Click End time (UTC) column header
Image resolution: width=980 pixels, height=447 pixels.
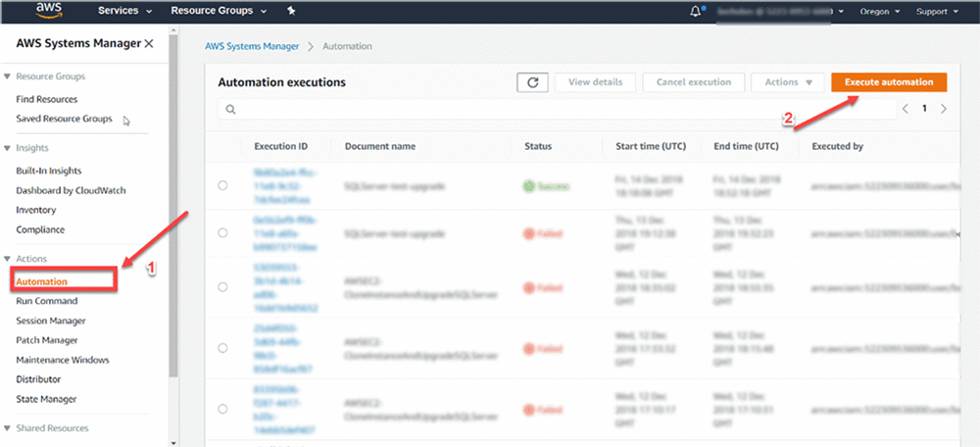[746, 146]
